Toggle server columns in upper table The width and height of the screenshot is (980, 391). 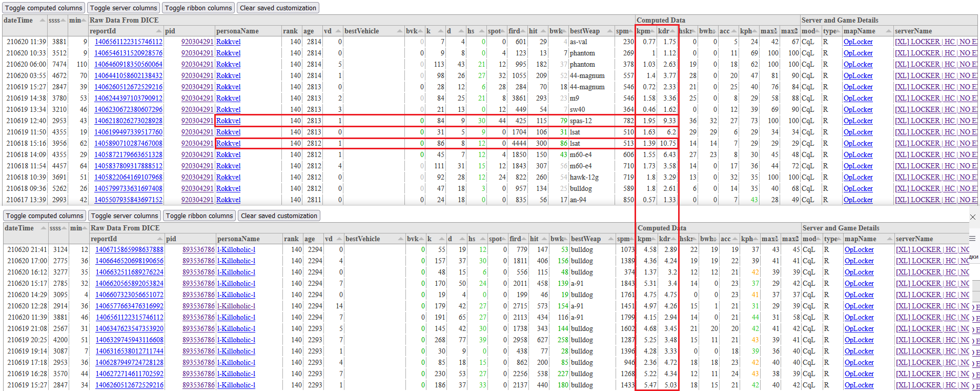point(124,8)
